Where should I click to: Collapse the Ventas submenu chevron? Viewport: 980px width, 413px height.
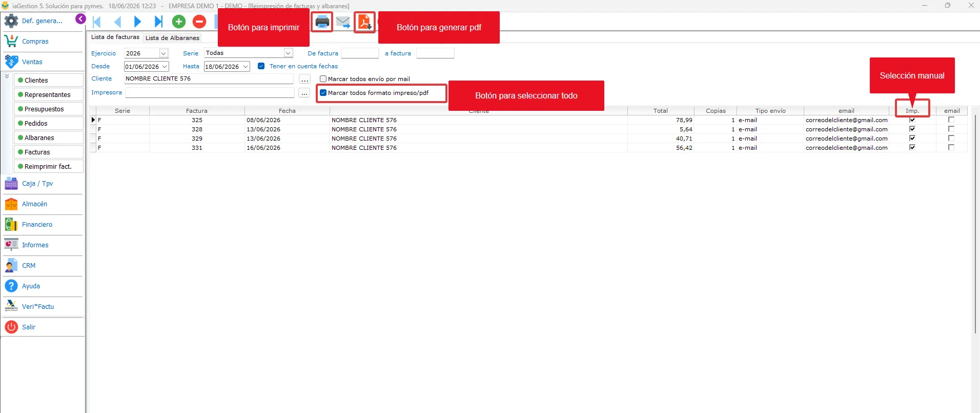click(7, 76)
